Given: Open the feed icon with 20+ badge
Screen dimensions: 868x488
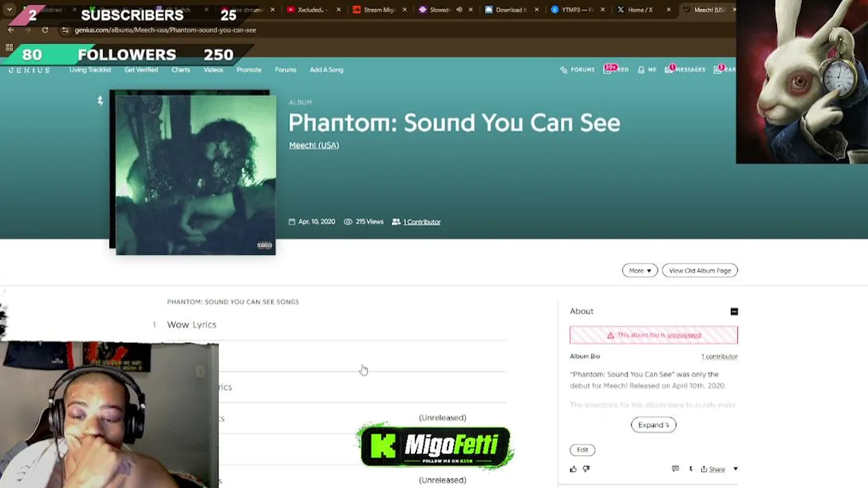Looking at the screenshot, I should click(616, 69).
